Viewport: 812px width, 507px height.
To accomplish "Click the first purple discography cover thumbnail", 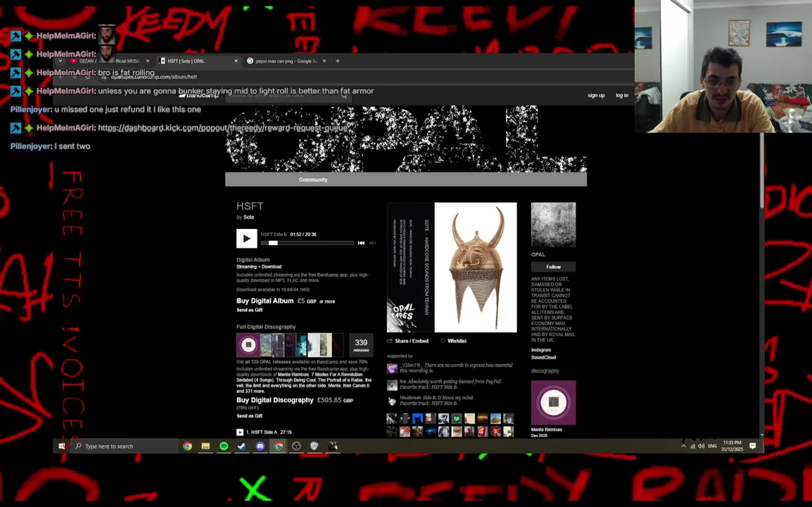I will (x=248, y=345).
